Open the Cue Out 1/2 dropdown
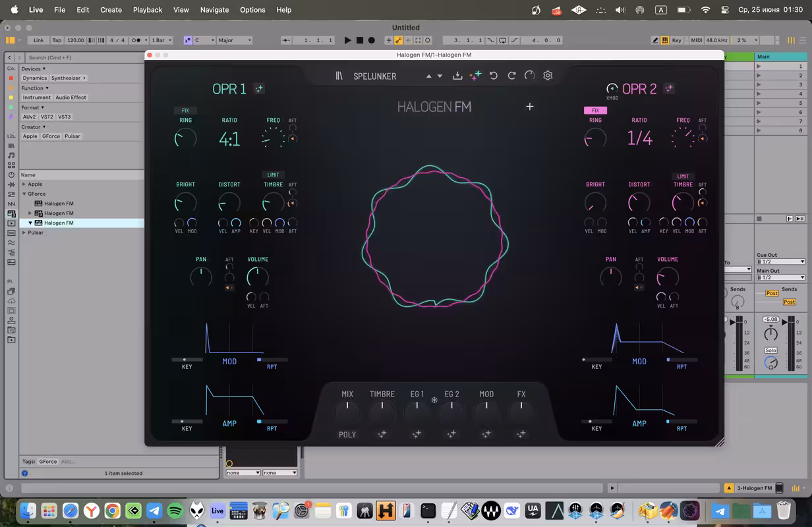Image resolution: width=812 pixels, height=527 pixels. click(781, 262)
